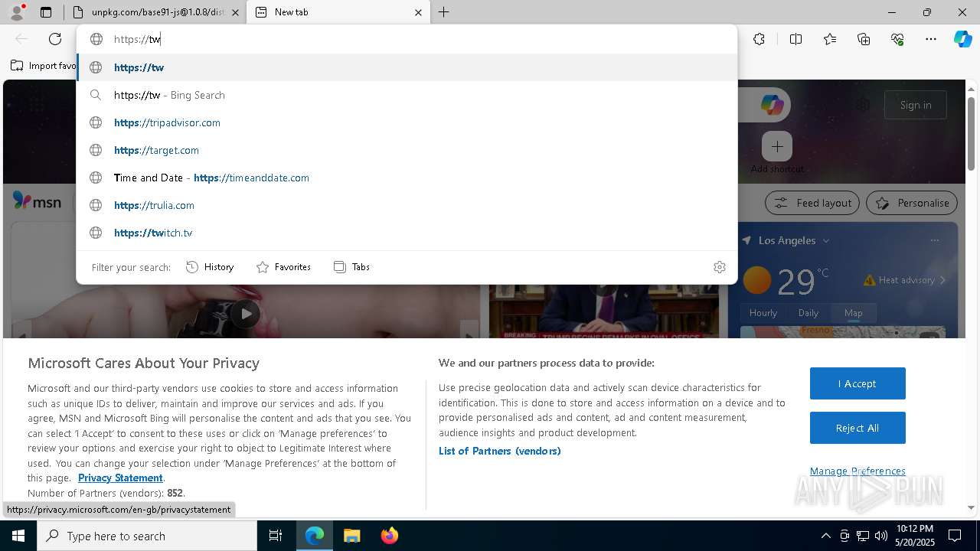This screenshot has height=551, width=980.
Task: Open address bar search settings gear
Action: click(x=720, y=267)
